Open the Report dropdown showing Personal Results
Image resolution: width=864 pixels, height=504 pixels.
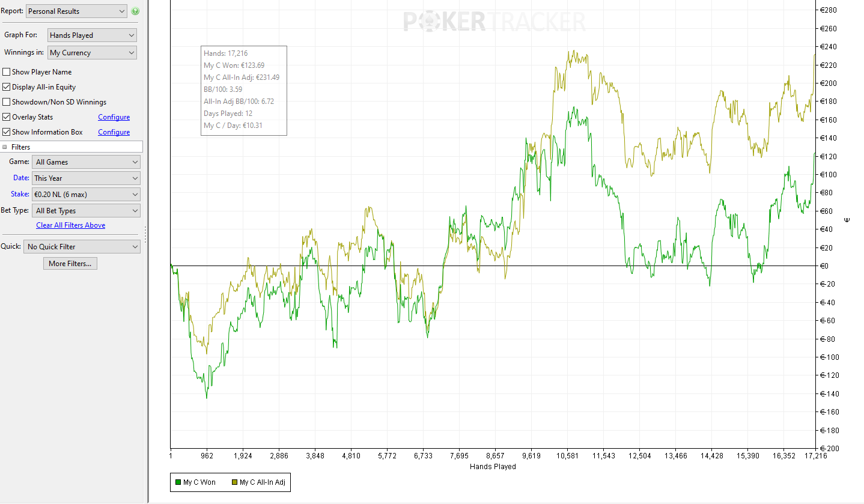[76, 11]
